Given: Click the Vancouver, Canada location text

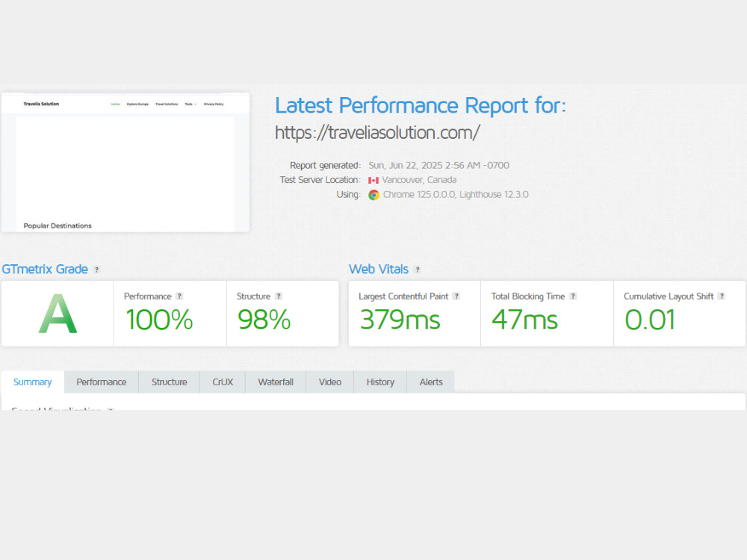Looking at the screenshot, I should point(419,180).
